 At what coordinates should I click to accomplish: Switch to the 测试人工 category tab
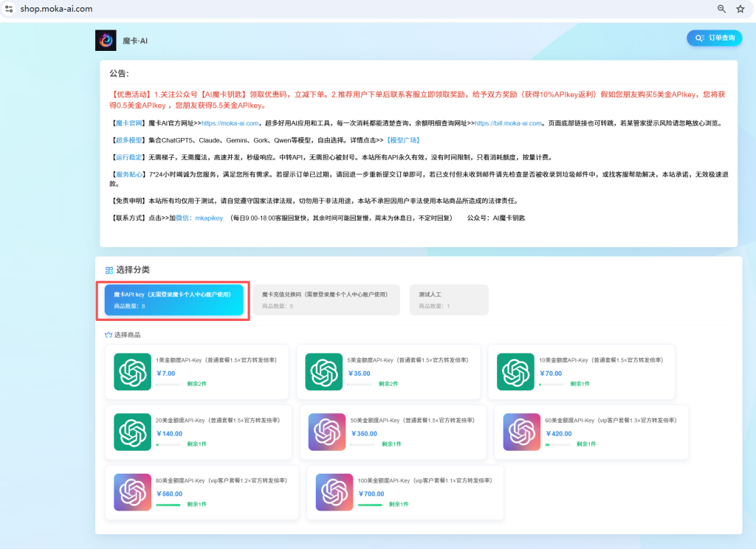tap(449, 300)
